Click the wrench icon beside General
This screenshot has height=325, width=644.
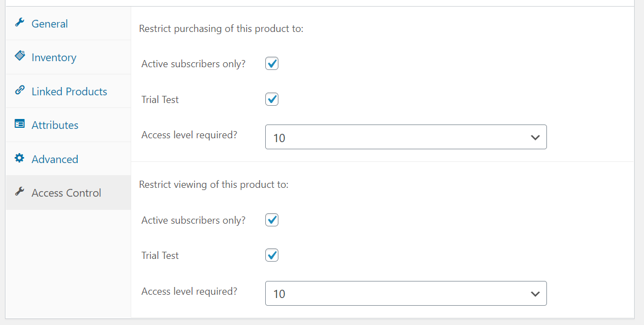click(x=20, y=23)
